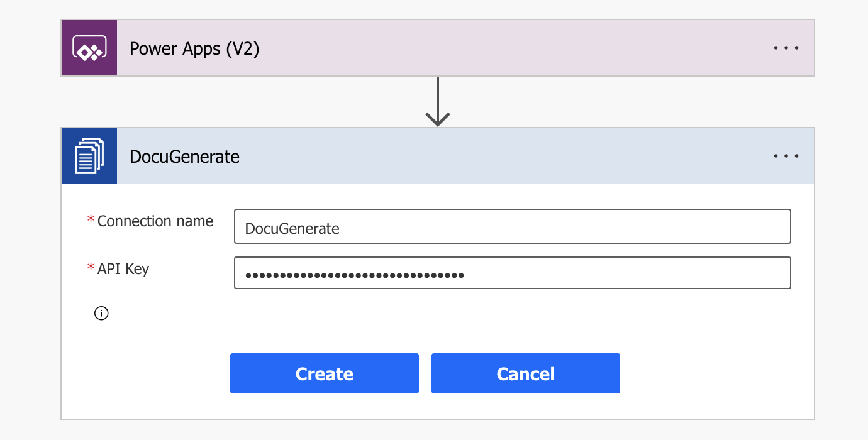Open the information circle icon
This screenshot has width=868, height=440.
(101, 312)
